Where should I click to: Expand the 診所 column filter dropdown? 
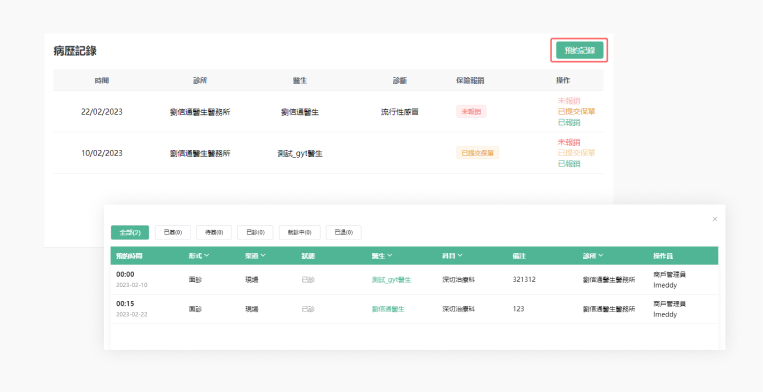593,255
